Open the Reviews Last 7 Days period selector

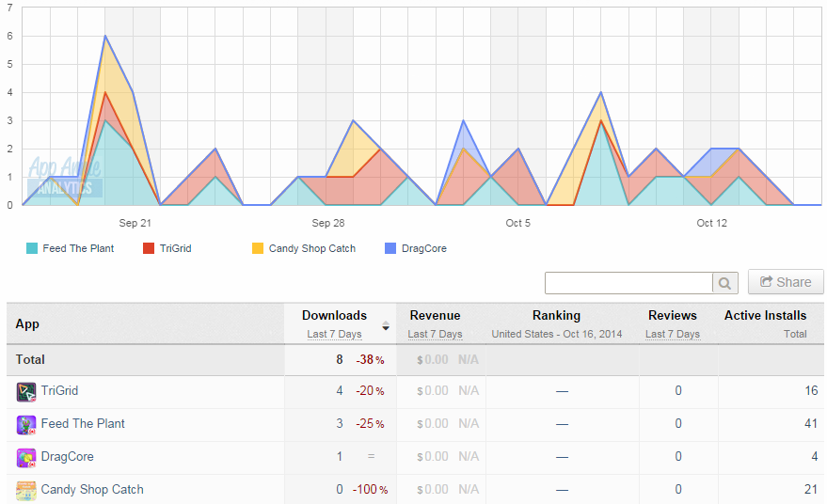click(x=673, y=334)
